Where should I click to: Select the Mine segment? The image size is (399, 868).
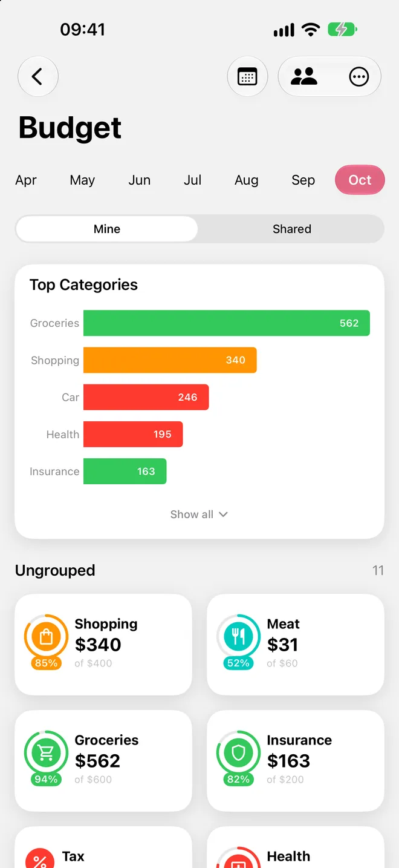[x=107, y=229]
